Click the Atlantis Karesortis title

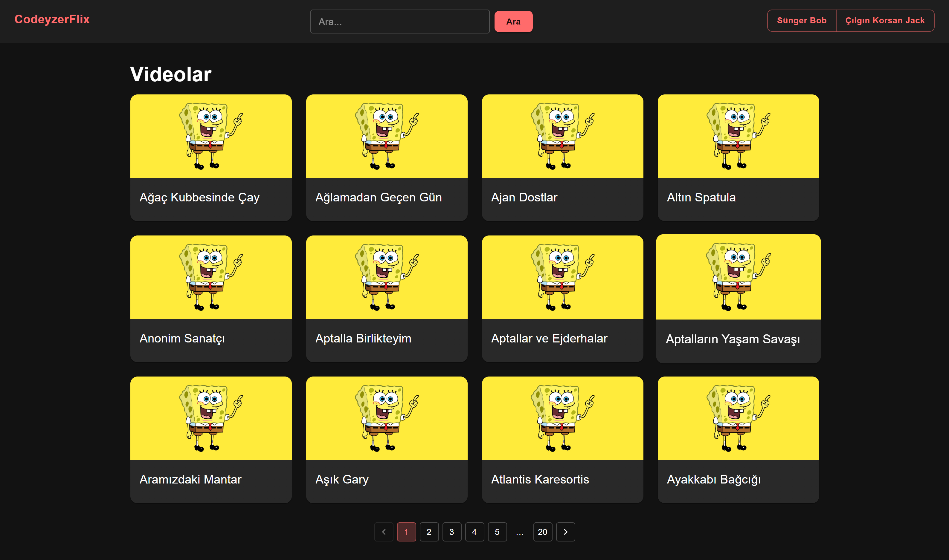[540, 480]
